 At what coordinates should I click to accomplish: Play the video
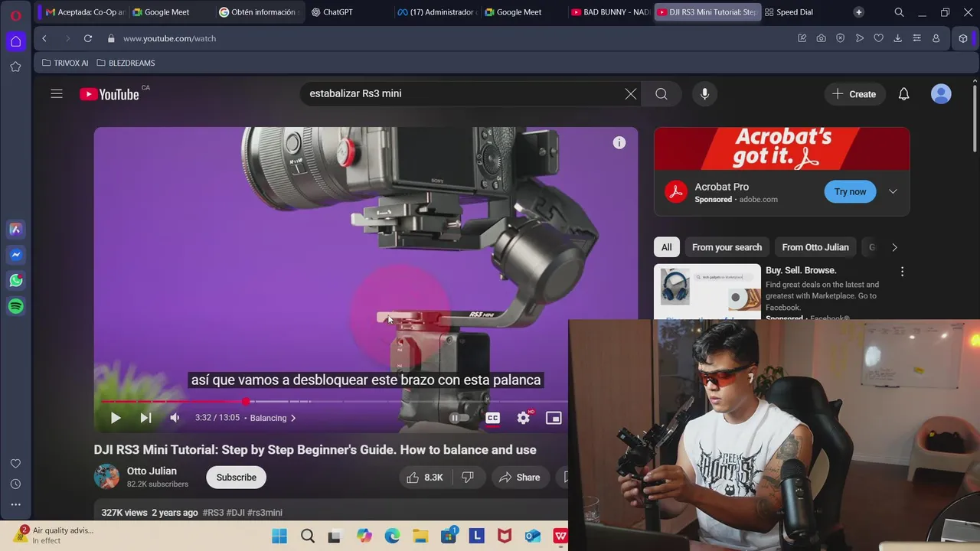(x=115, y=418)
